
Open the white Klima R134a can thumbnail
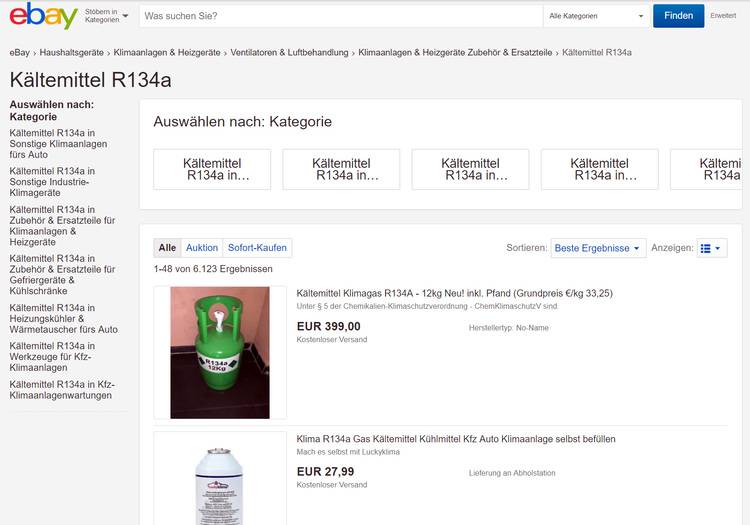click(x=219, y=482)
